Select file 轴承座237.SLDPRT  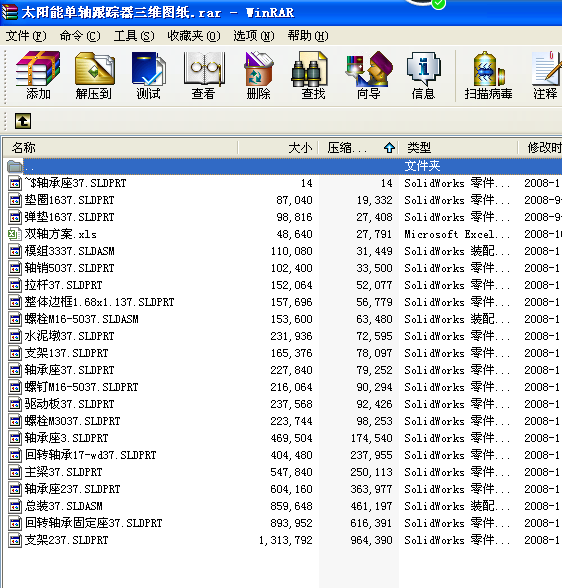pyautogui.click(x=72, y=489)
